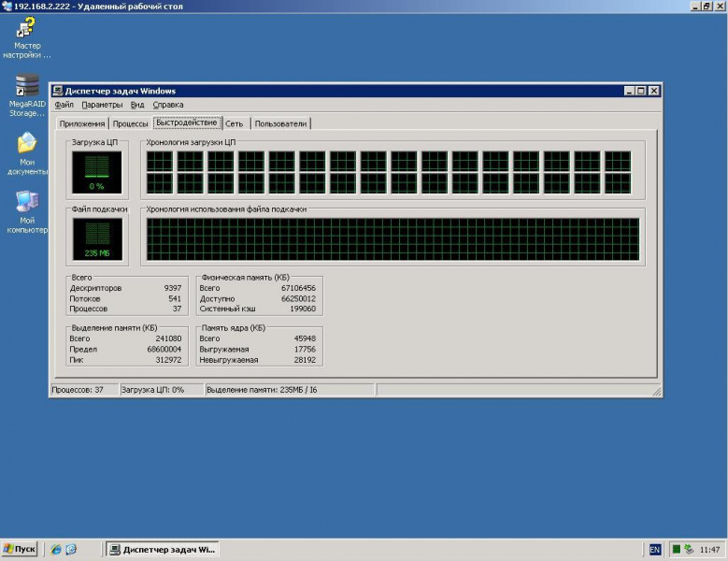The height and width of the screenshot is (561, 728).
Task: Click physical memory Всего value 67106456
Action: (x=298, y=288)
